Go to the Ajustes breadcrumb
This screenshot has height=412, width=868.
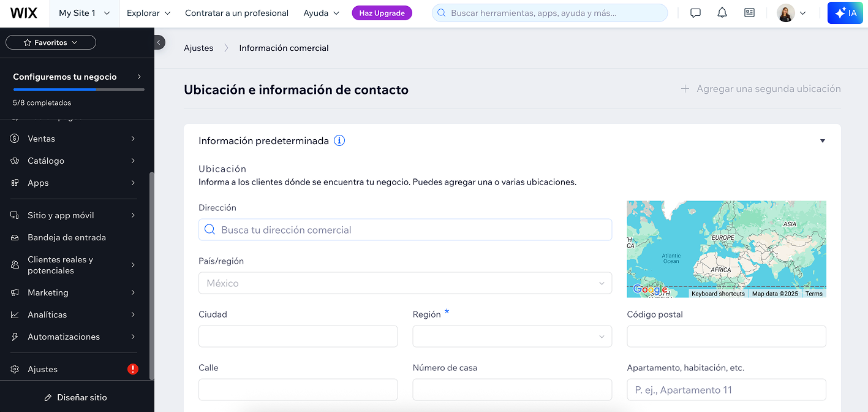(198, 48)
